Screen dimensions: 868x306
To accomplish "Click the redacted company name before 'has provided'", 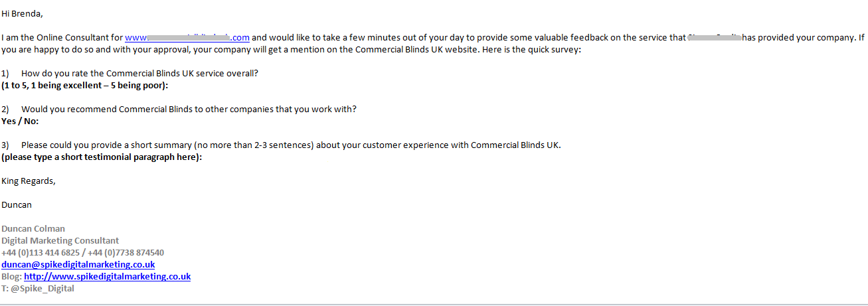I will click(x=714, y=38).
